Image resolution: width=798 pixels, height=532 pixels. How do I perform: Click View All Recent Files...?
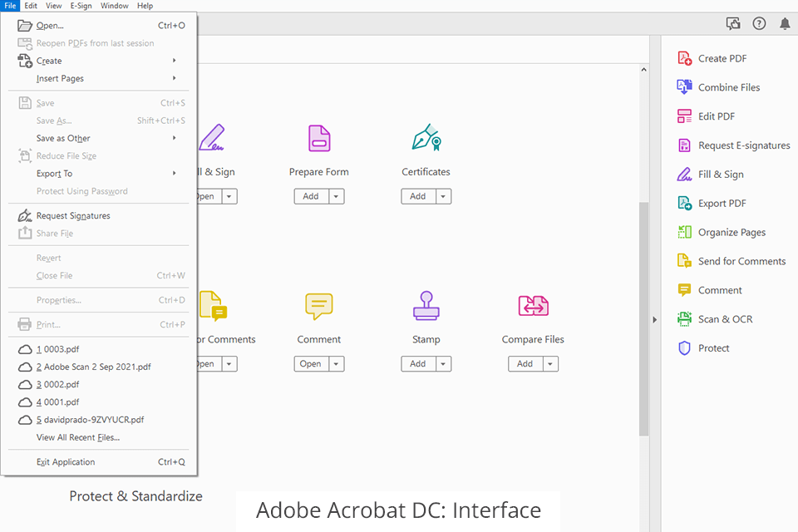(x=78, y=437)
